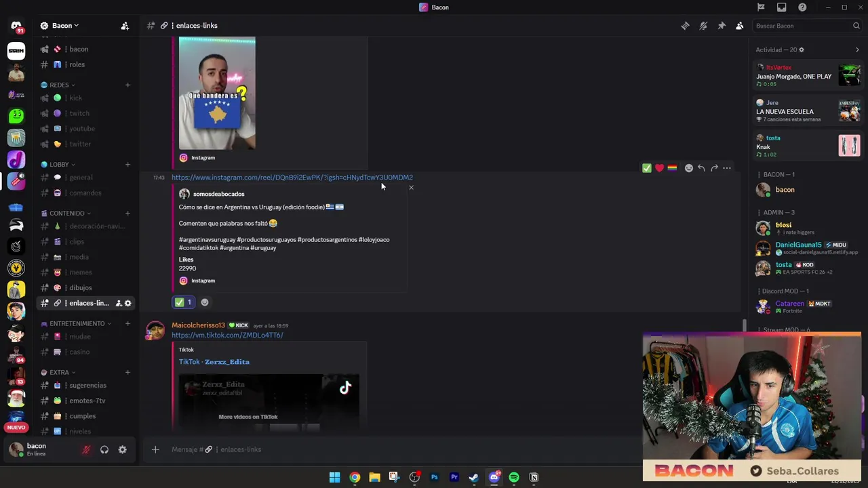The width and height of the screenshot is (868, 488).
Task: Reply to message using the reply arrow
Action: coord(701,168)
